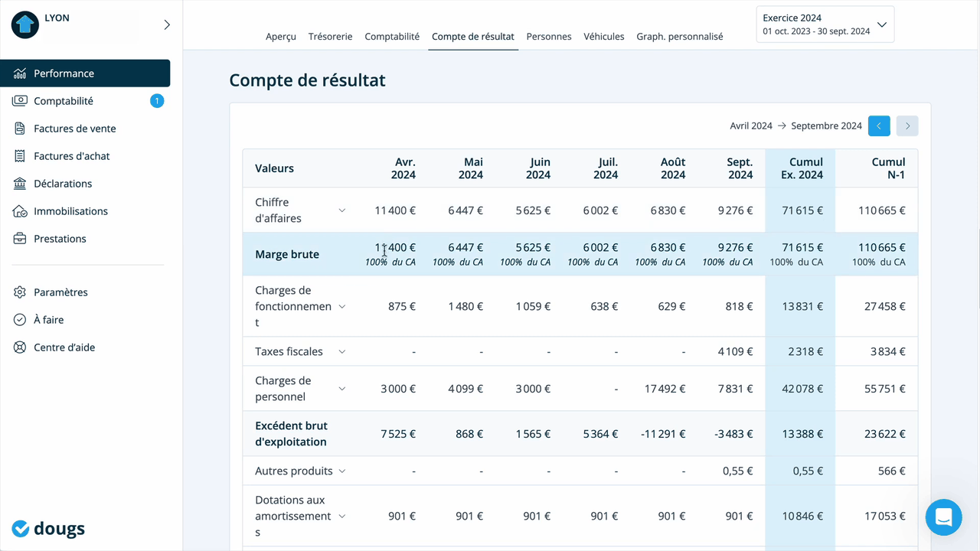Expand the Charges de personnel row
Viewport: 980px width, 551px height.
click(342, 389)
